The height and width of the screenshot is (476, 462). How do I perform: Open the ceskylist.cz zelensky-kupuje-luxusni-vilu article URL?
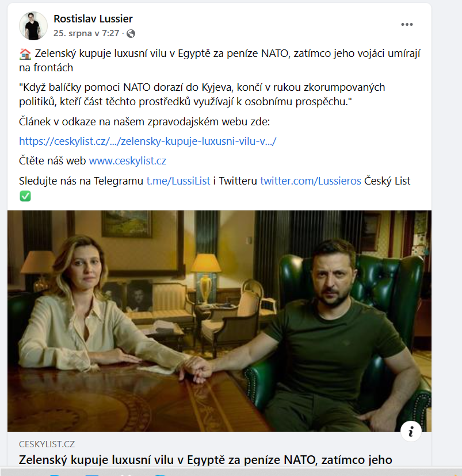148,141
